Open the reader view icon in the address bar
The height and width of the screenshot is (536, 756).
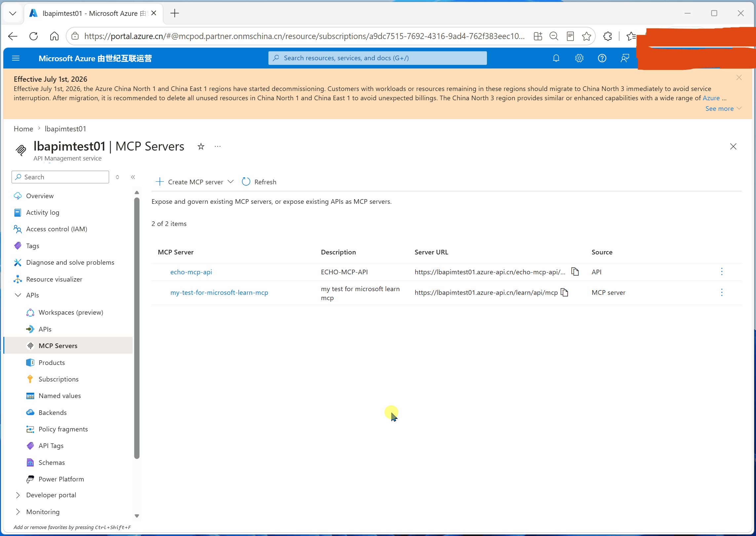[x=570, y=36]
